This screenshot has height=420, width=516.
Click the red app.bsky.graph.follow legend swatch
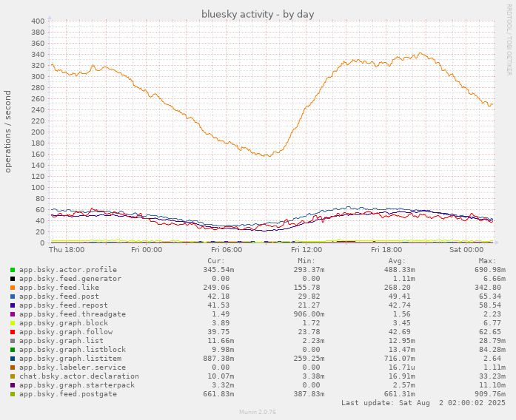click(13, 332)
